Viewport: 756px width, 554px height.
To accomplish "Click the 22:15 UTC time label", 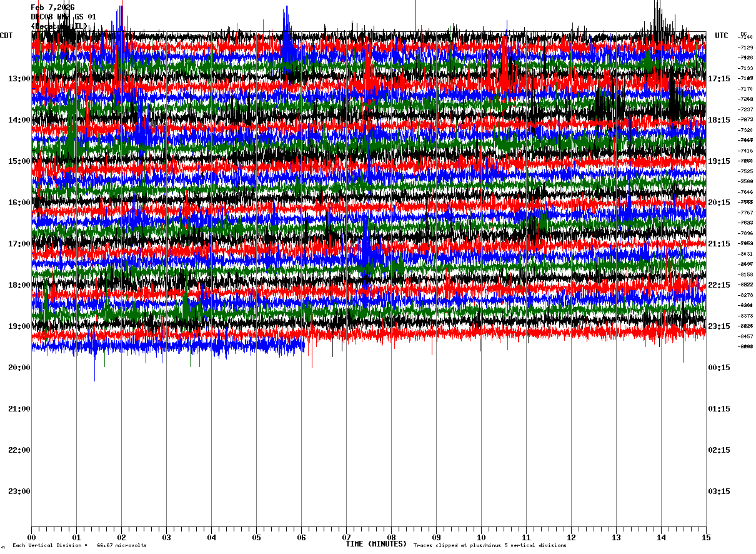I will [719, 285].
